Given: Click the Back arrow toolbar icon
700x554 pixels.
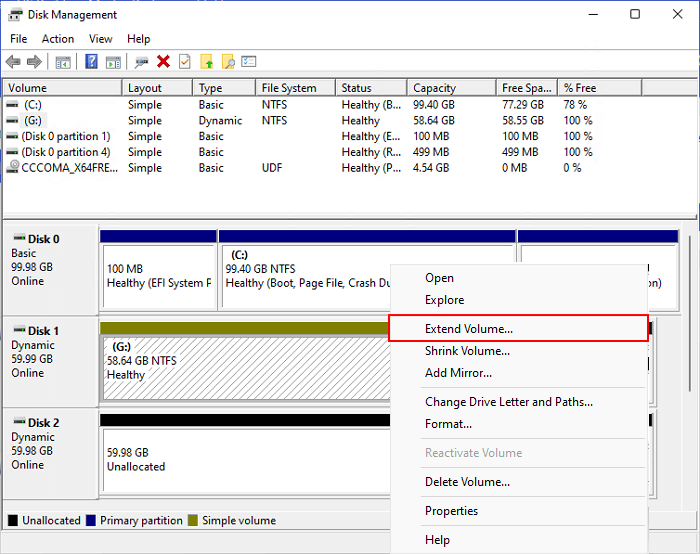Looking at the screenshot, I should tap(13, 62).
